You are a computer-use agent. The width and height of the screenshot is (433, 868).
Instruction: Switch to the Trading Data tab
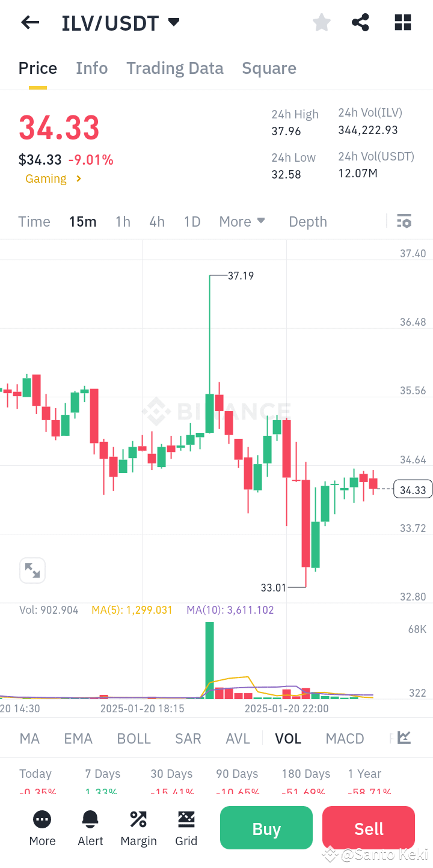(174, 68)
